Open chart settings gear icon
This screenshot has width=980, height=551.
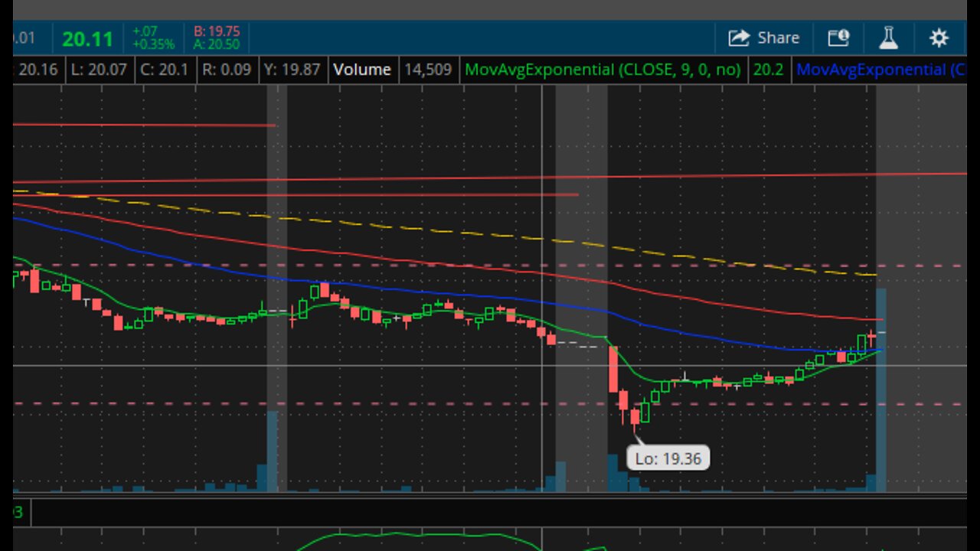939,37
